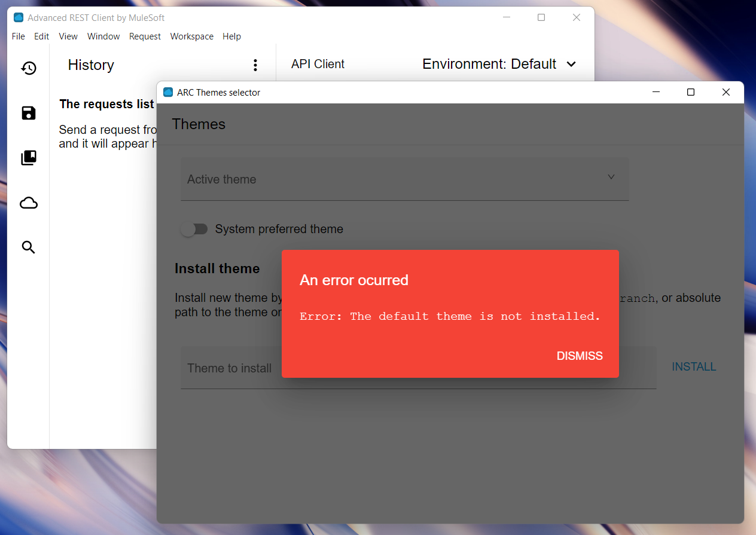Screen dimensions: 756x535
Task: Open the Help menu
Action: [x=231, y=36]
